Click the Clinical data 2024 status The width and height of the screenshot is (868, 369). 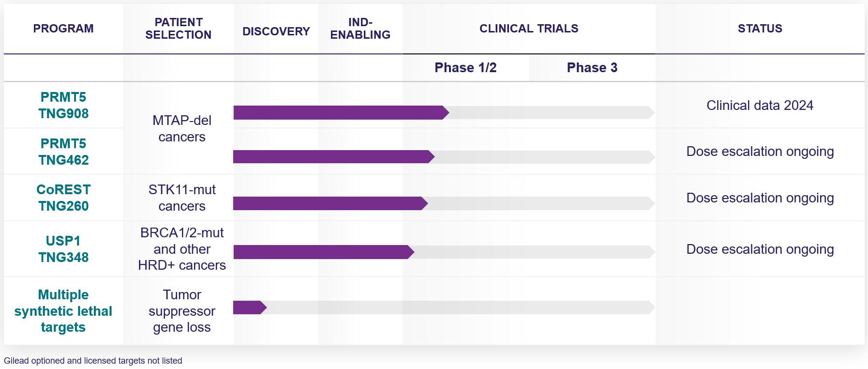[760, 106]
